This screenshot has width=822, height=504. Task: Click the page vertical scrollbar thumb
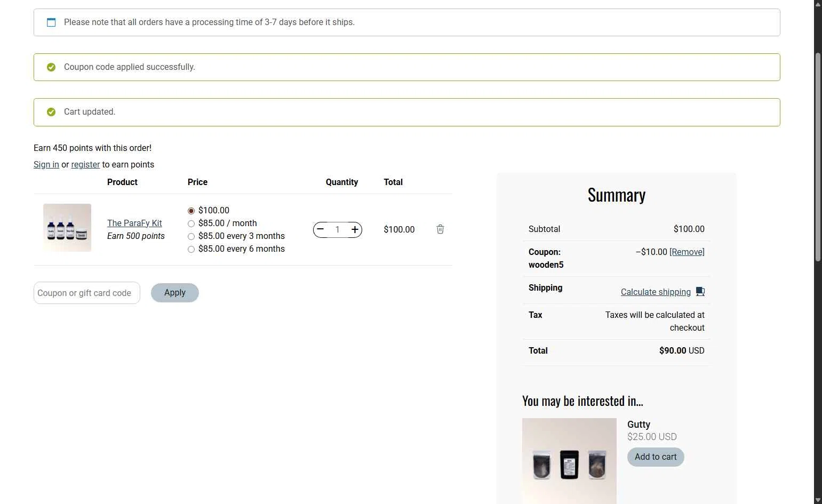click(x=818, y=157)
